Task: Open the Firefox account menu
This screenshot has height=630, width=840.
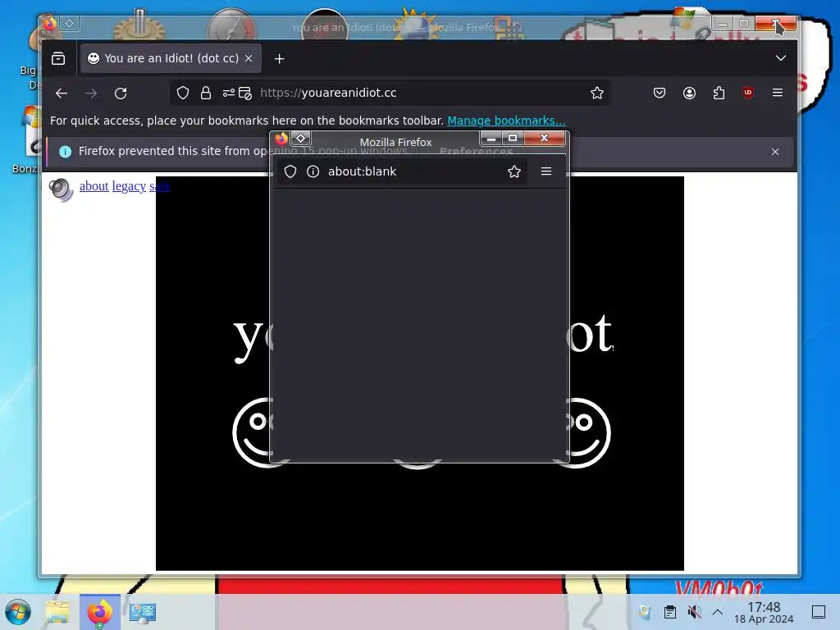Action: (x=689, y=94)
